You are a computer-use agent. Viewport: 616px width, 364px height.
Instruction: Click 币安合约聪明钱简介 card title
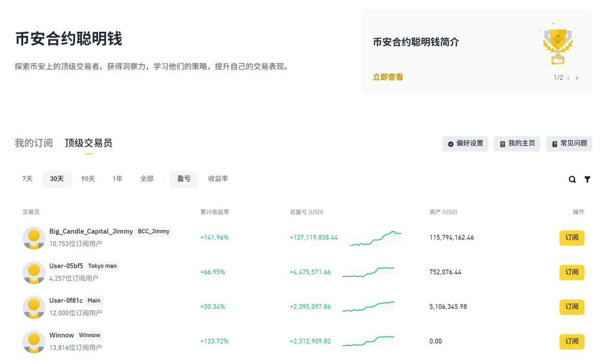[416, 43]
